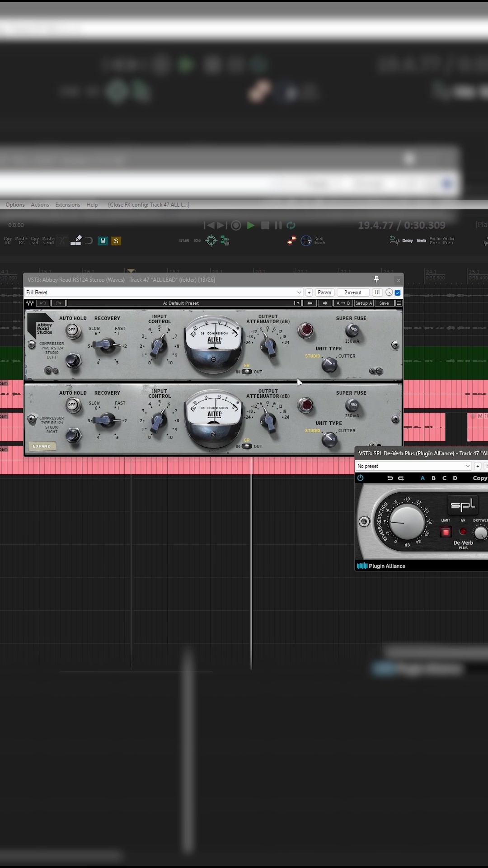Image resolution: width=488 pixels, height=868 pixels.
Task: Click the Waves Save button
Action: pyautogui.click(x=384, y=303)
